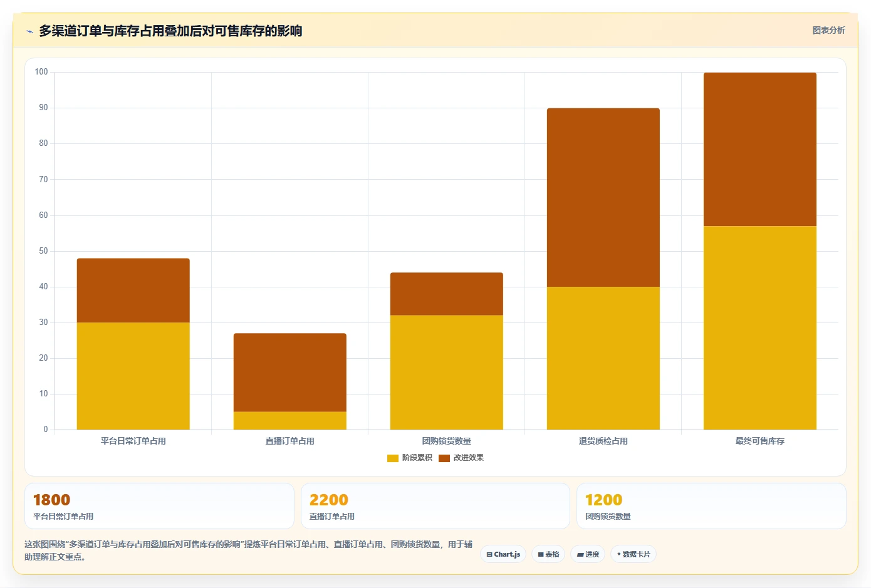Click the 100 label on the y-axis
Viewport: 871px width, 588px height.
coord(41,72)
